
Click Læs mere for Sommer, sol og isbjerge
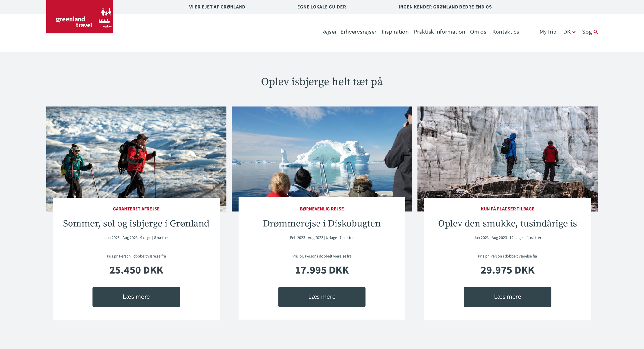[x=136, y=297]
